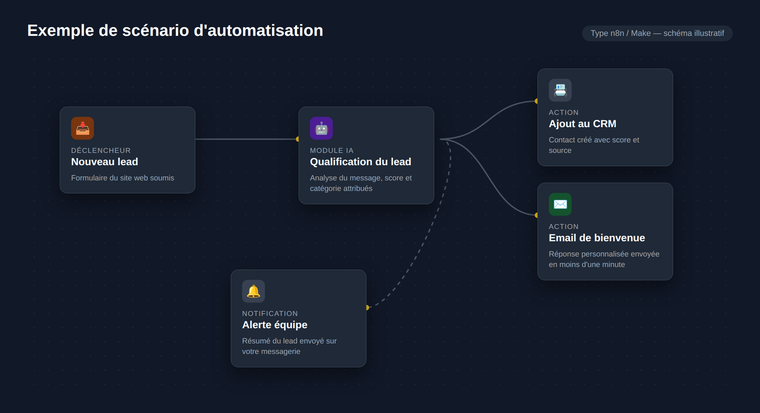Screen dimensions: 760x413
Task: Click the 'Ajout au CRM' node title
Action: point(583,124)
